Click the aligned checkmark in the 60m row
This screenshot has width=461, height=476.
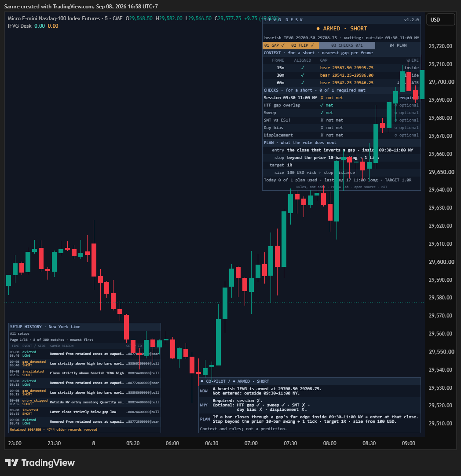pos(302,83)
